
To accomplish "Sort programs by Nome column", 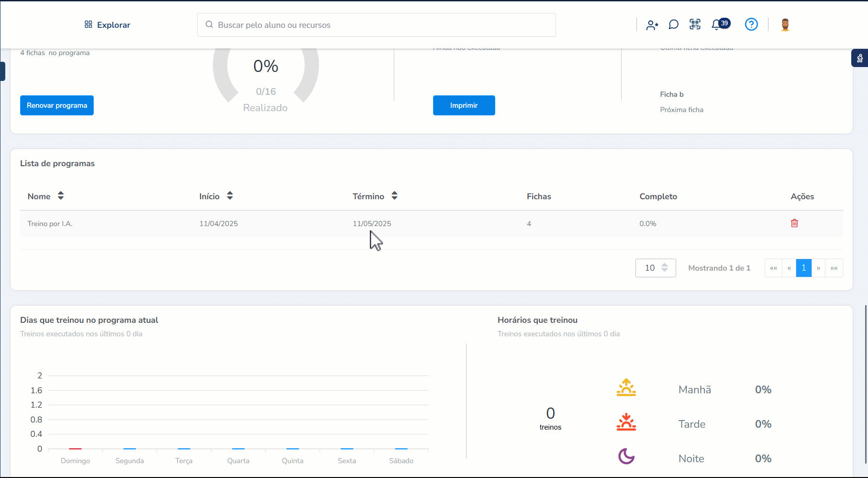I will (61, 196).
